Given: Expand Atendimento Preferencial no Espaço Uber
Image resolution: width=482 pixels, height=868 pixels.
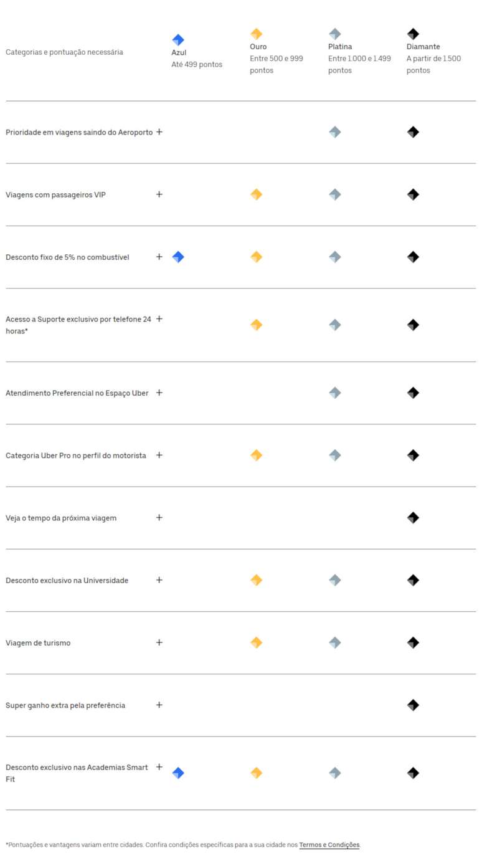Looking at the screenshot, I should [159, 393].
